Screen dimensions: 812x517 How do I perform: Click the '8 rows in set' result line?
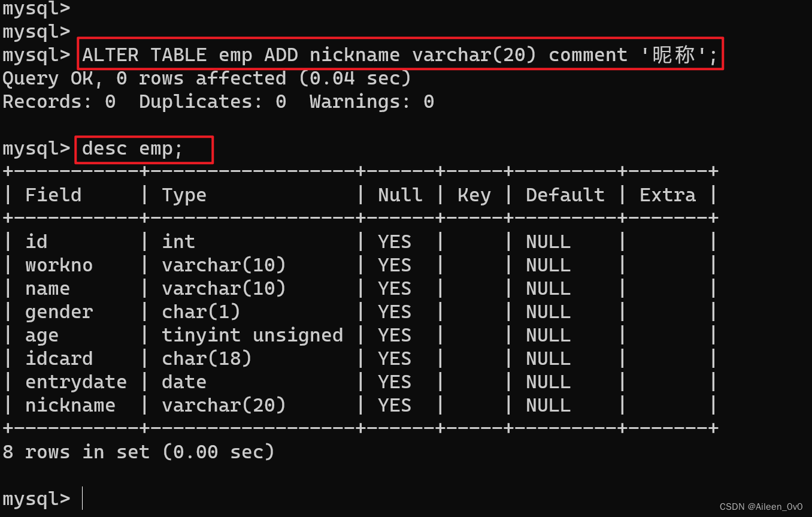[x=138, y=452]
